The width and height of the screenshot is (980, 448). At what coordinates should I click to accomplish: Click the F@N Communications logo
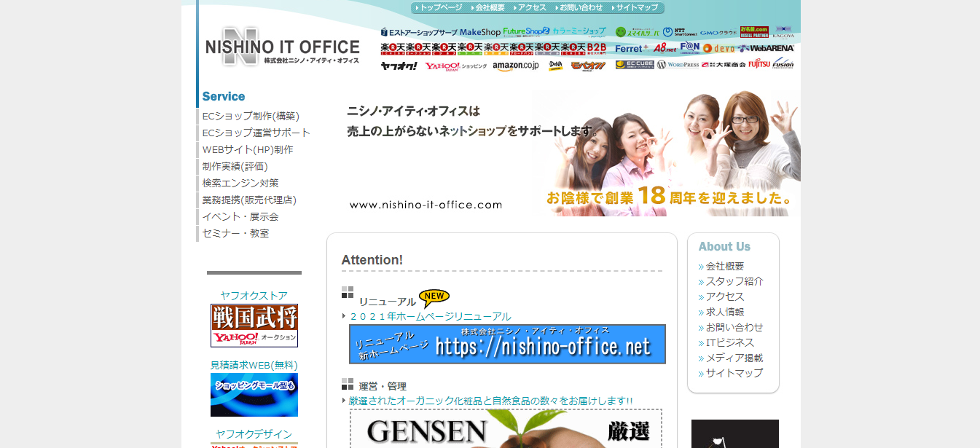click(689, 48)
